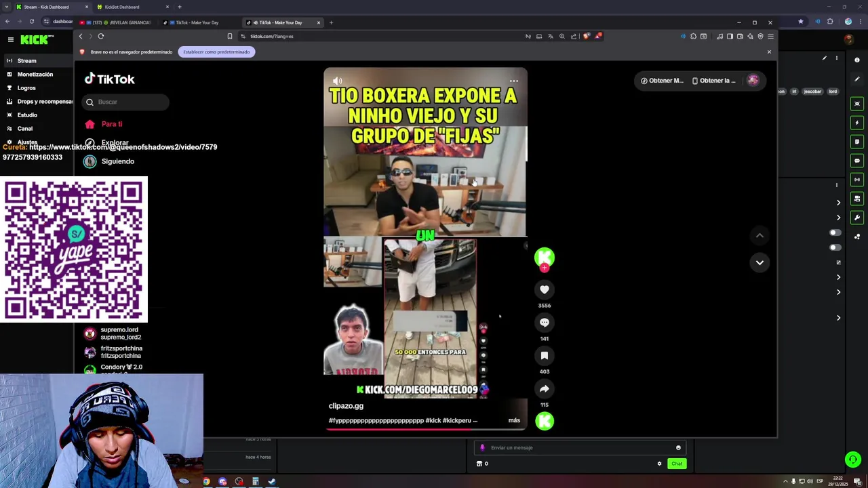
Task: Click the Buscar search field in TikTok
Action: point(125,102)
